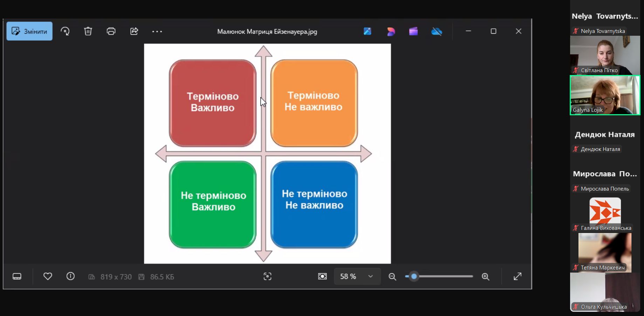Open the share icon in the toolbar

134,32
